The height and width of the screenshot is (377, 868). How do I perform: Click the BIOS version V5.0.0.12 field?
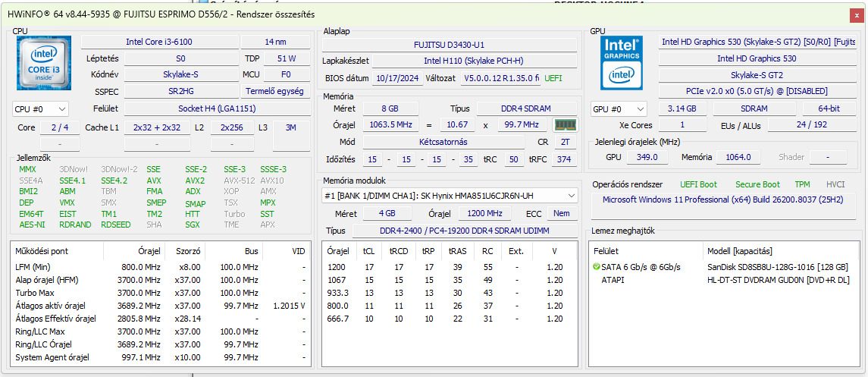pos(501,78)
